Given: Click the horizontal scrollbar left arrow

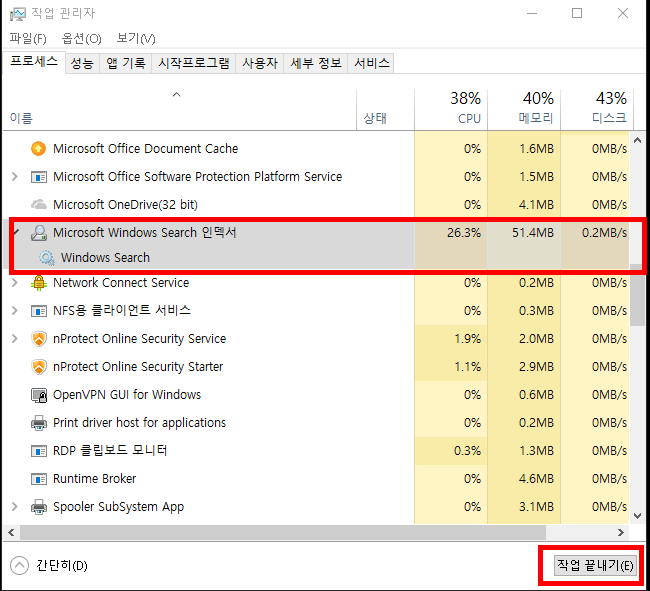Looking at the screenshot, I should pyautogui.click(x=11, y=533).
